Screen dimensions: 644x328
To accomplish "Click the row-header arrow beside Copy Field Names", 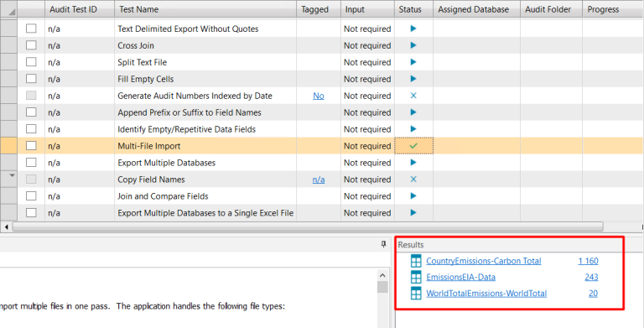I will [x=12, y=175].
